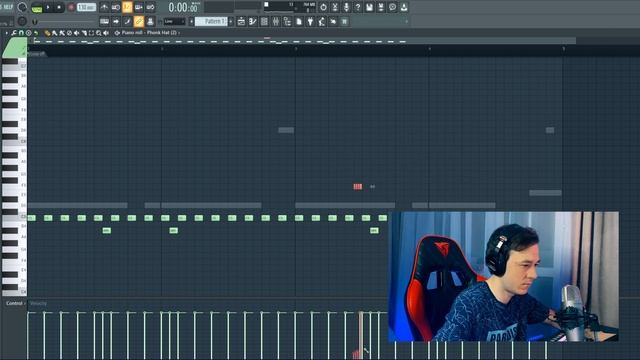Toggle blend recording overdub
This screenshot has width=640, height=360.
coord(139,7)
